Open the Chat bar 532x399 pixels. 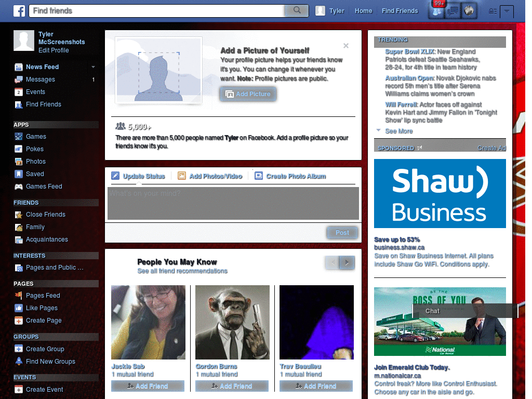tap(465, 311)
